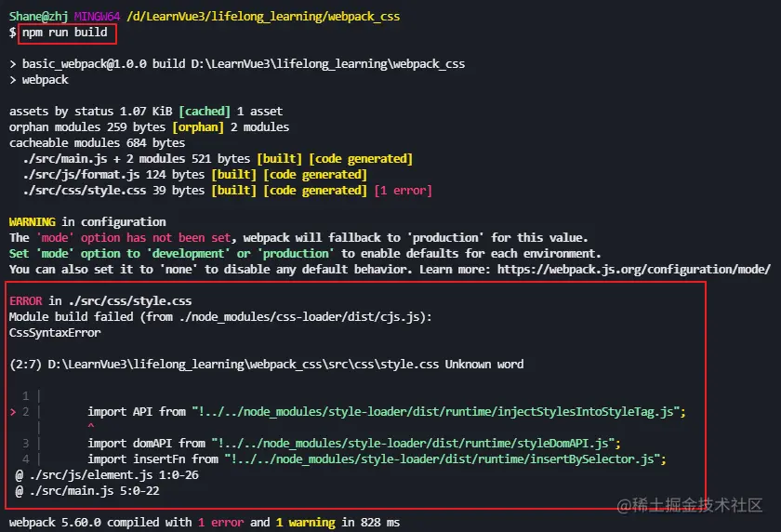This screenshot has width=781, height=532.
Task: Click 'cacheable modules 684 bytes' line
Action: click(97, 143)
